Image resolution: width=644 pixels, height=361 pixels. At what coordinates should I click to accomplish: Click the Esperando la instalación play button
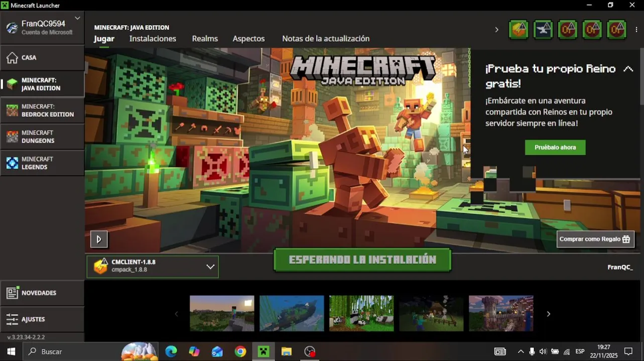coord(362,260)
